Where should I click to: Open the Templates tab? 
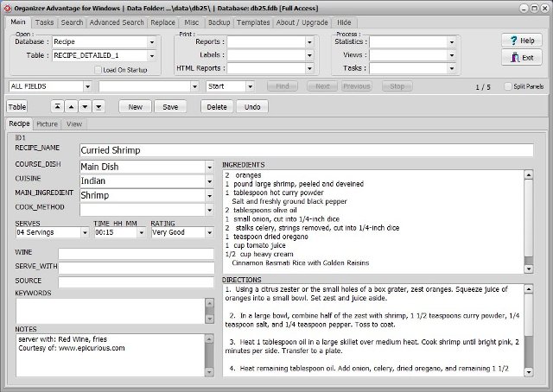click(x=253, y=22)
